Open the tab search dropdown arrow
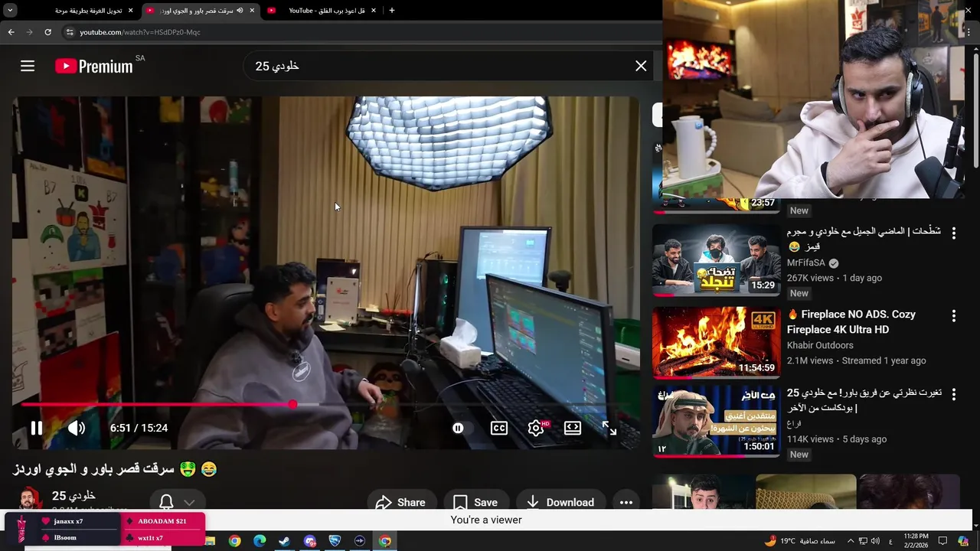 coord(10,11)
